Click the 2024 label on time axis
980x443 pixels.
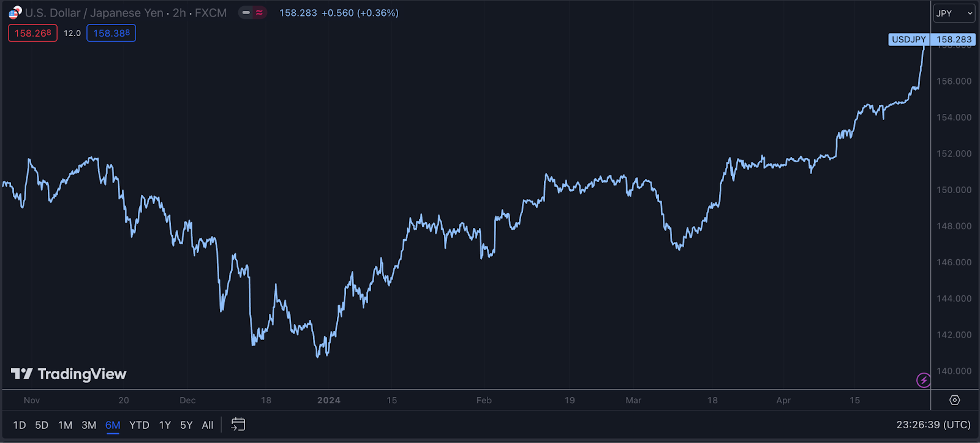pyautogui.click(x=329, y=400)
